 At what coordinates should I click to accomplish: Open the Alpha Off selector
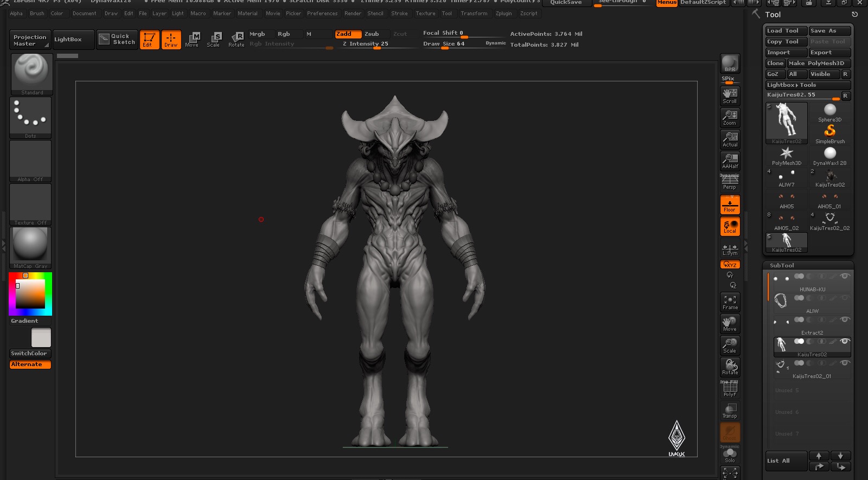tap(30, 161)
